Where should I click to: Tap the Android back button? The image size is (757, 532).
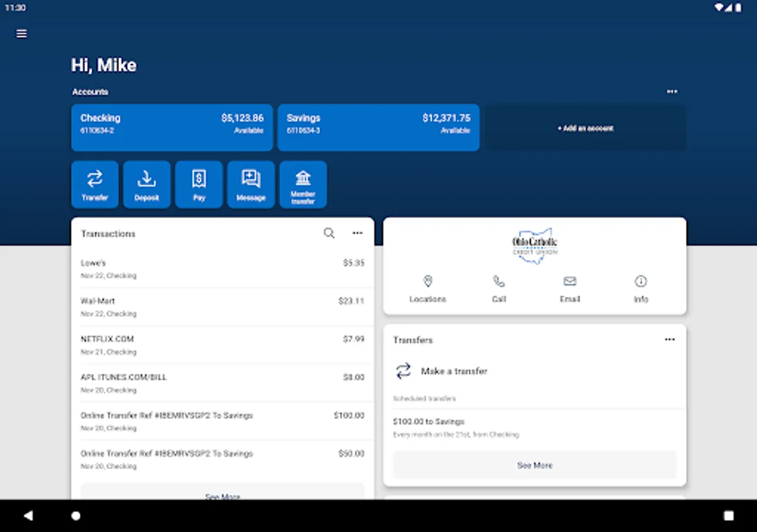click(28, 515)
